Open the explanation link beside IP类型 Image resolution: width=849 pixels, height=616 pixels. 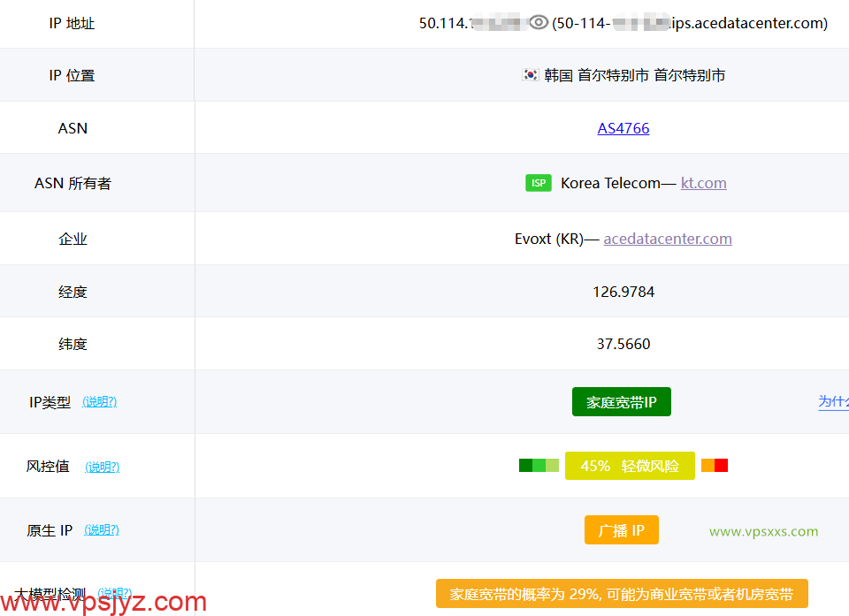coord(100,401)
